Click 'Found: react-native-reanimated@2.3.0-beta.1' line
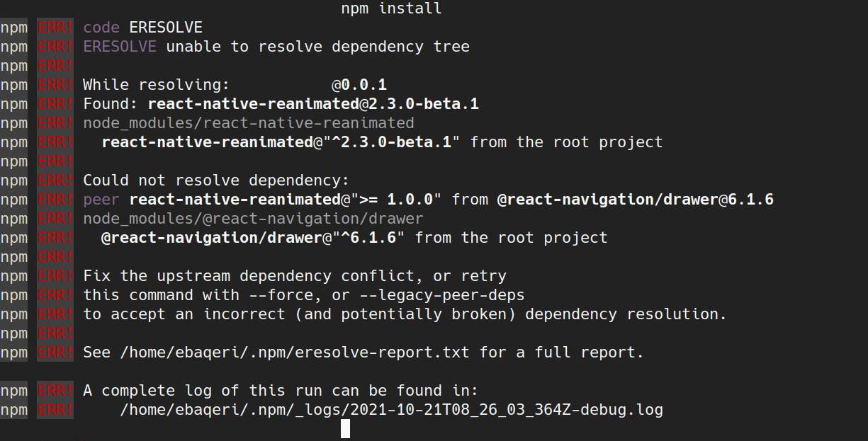 281,104
